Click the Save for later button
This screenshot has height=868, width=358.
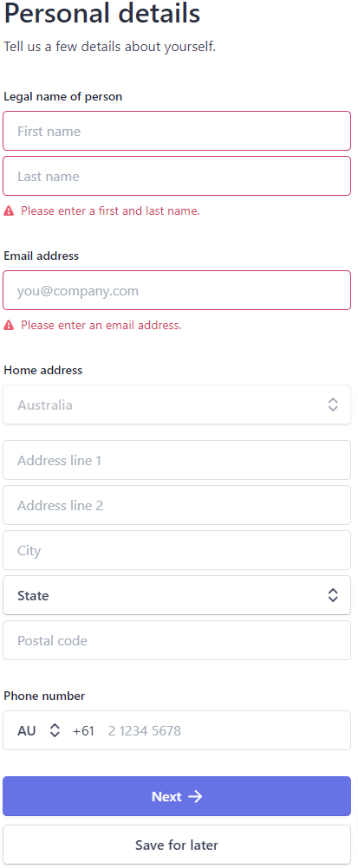click(177, 845)
